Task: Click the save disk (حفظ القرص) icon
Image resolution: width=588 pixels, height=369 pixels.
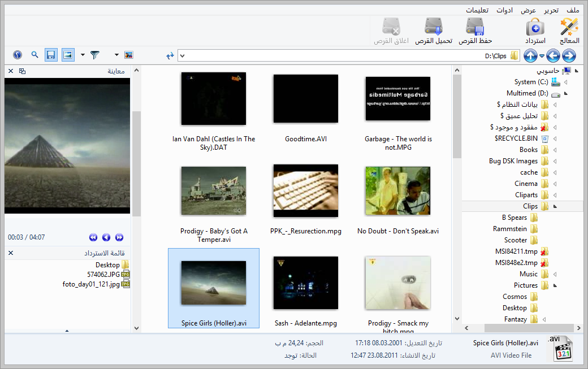Action: (x=475, y=27)
